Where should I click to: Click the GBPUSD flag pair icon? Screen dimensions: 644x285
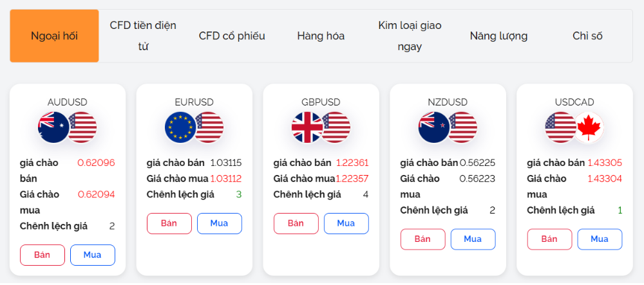coord(321,127)
